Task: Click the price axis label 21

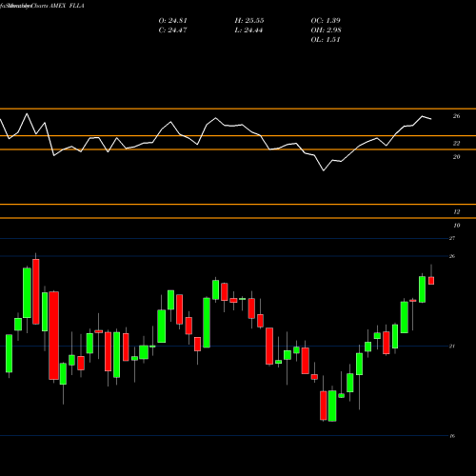Action: click(452, 346)
